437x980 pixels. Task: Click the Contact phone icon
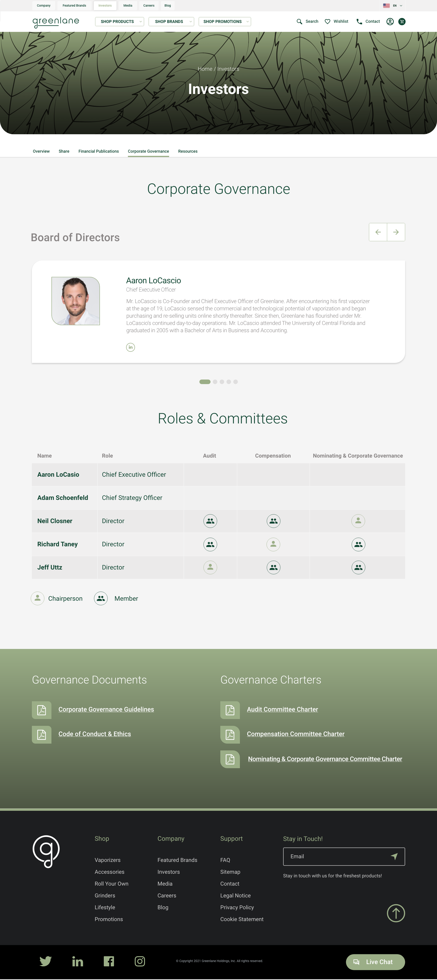pos(359,22)
